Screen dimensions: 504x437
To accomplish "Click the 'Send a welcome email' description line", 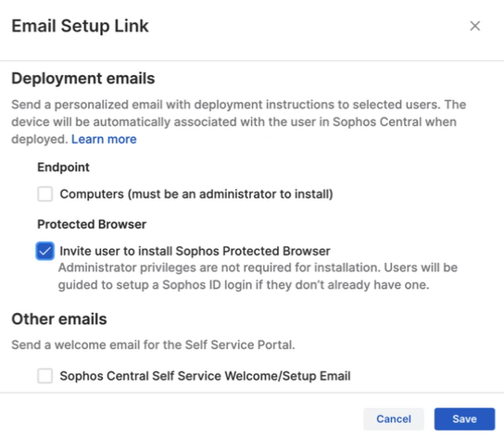I will [153, 344].
